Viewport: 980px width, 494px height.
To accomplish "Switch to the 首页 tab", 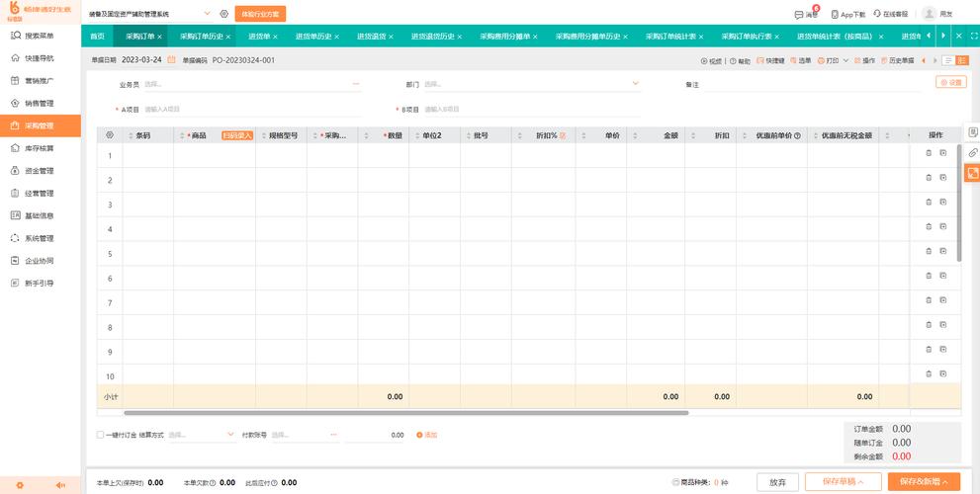I will coord(98,37).
